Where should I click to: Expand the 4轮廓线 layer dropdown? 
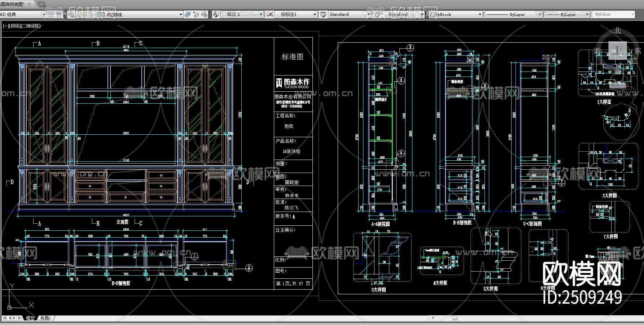click(181, 14)
